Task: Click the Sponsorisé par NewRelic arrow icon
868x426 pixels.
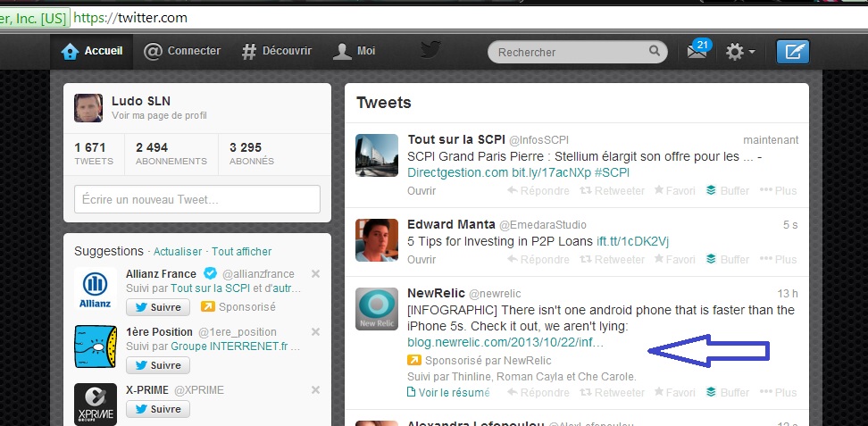Action: tap(414, 360)
